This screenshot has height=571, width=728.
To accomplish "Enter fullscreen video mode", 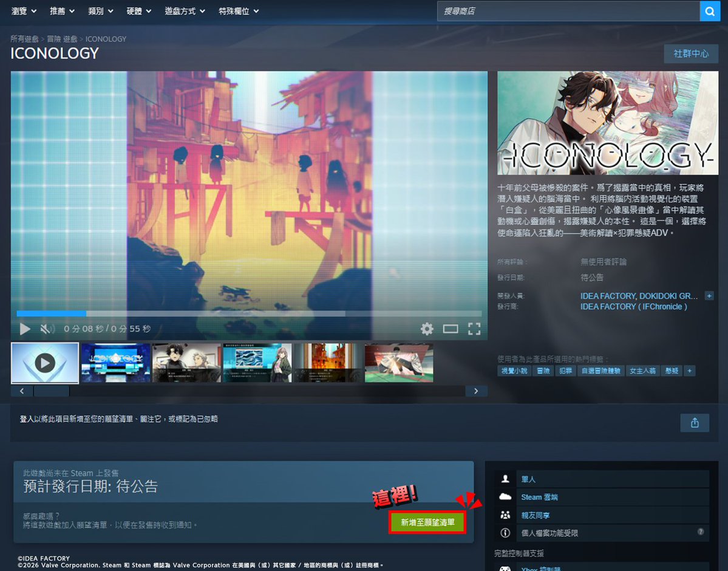I will click(474, 329).
